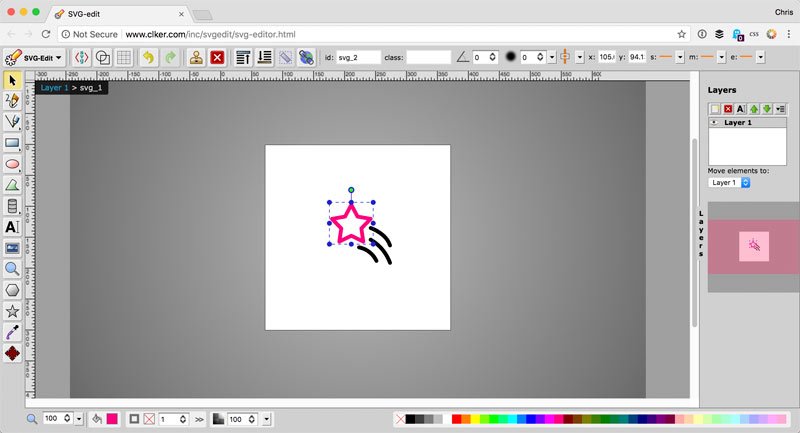Screen dimensions: 800x433
Task: Open the SVG-Edit main menu
Action: pyautogui.click(x=33, y=58)
